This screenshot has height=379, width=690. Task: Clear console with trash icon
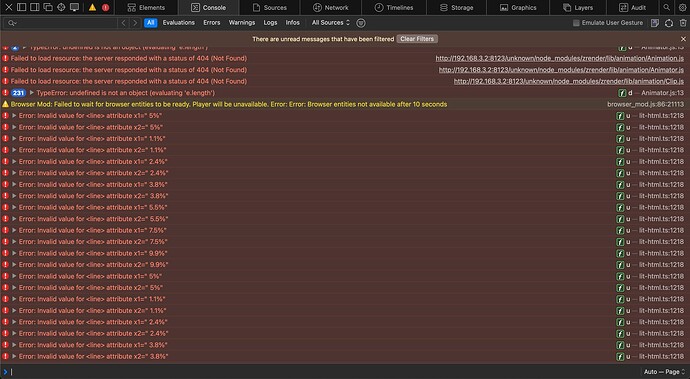point(683,23)
